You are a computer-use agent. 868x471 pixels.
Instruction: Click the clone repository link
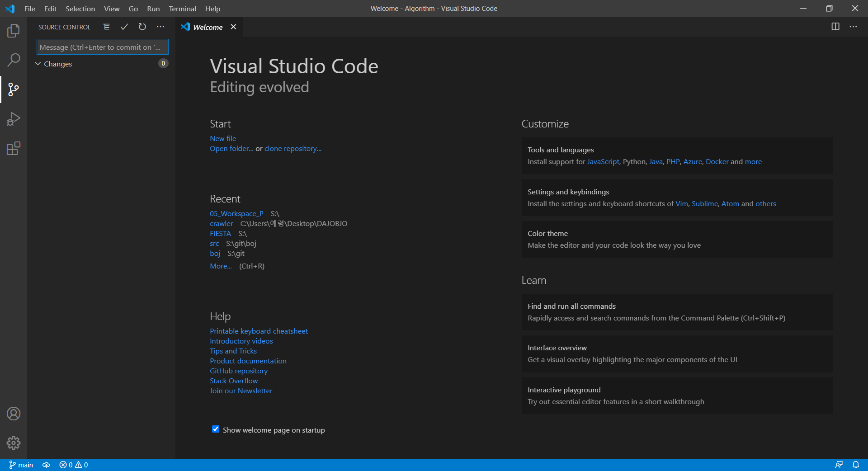pyautogui.click(x=293, y=148)
